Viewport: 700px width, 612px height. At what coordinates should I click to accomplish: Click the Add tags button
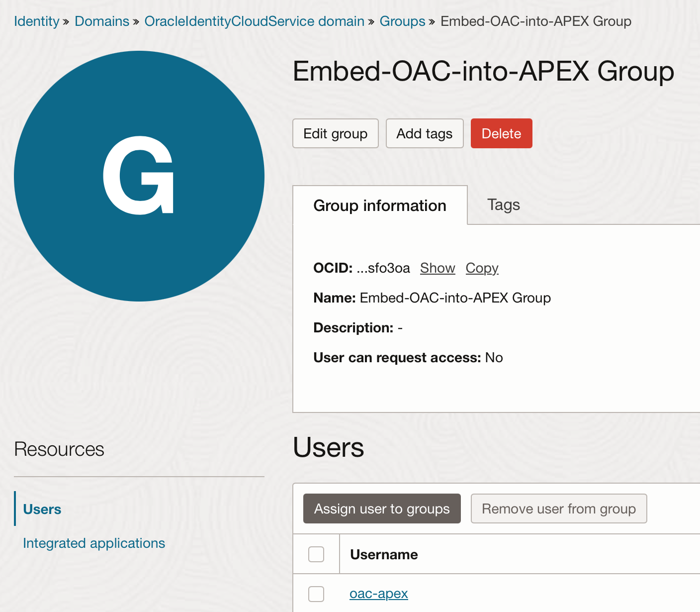click(x=425, y=133)
